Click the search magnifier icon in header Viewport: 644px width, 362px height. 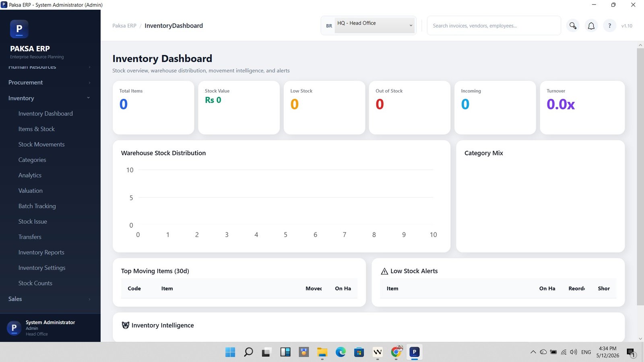point(573,26)
